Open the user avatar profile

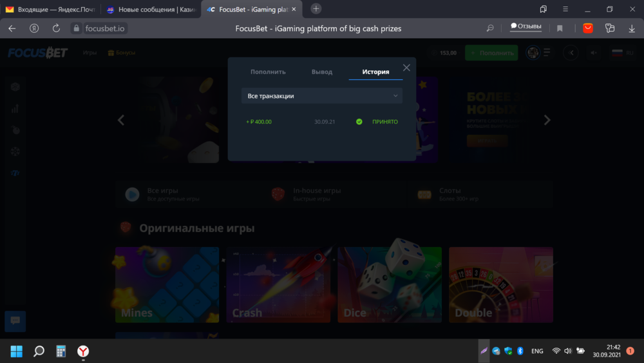pyautogui.click(x=533, y=53)
